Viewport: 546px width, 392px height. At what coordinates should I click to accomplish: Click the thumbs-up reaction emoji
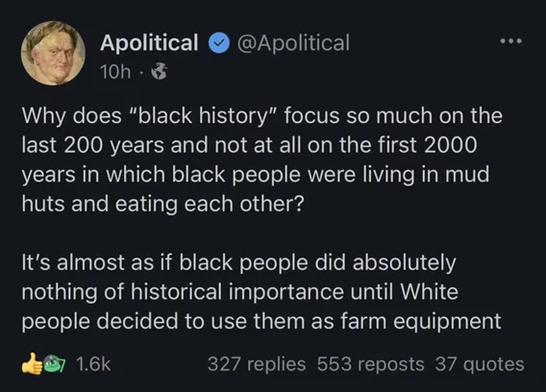pyautogui.click(x=31, y=364)
